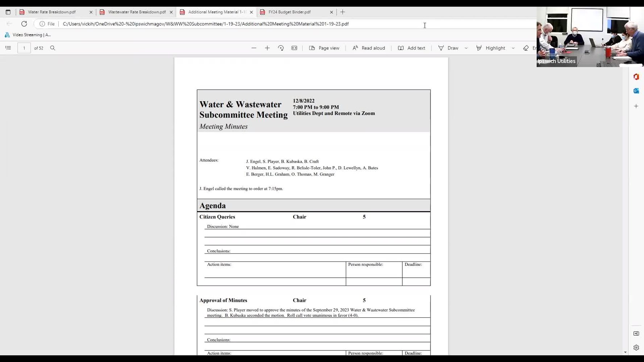Screen dimensions: 644x362
Task: Click 'Person responsible:' under Citizen Queries
Action: click(366, 264)
